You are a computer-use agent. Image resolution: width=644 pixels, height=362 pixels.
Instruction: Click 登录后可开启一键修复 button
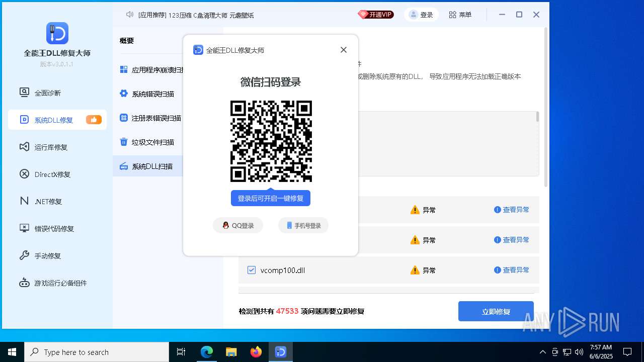(x=271, y=198)
